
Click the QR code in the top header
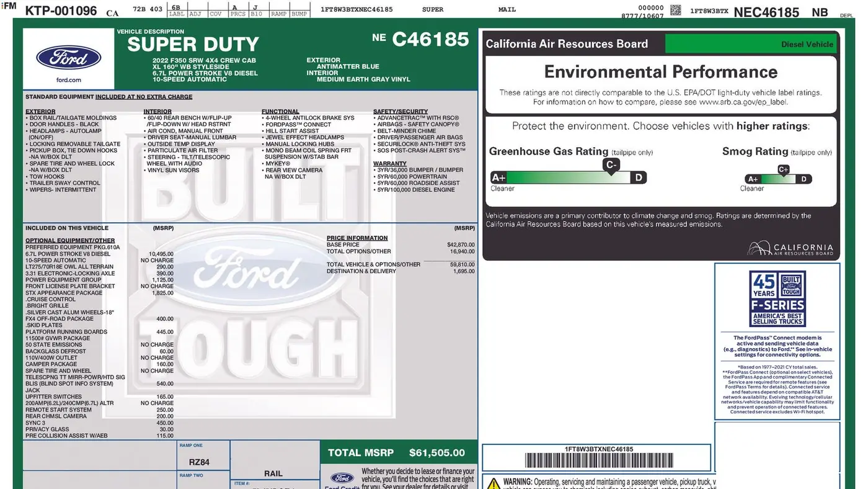676,10
